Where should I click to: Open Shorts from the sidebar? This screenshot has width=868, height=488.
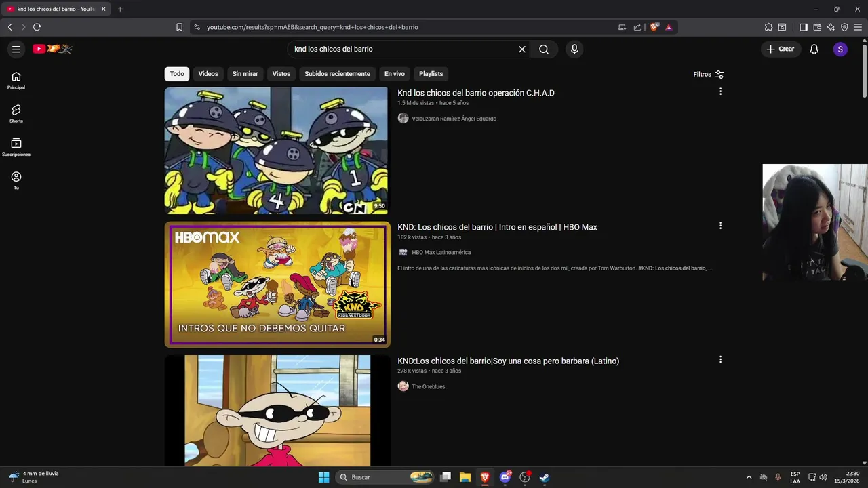[x=16, y=114]
